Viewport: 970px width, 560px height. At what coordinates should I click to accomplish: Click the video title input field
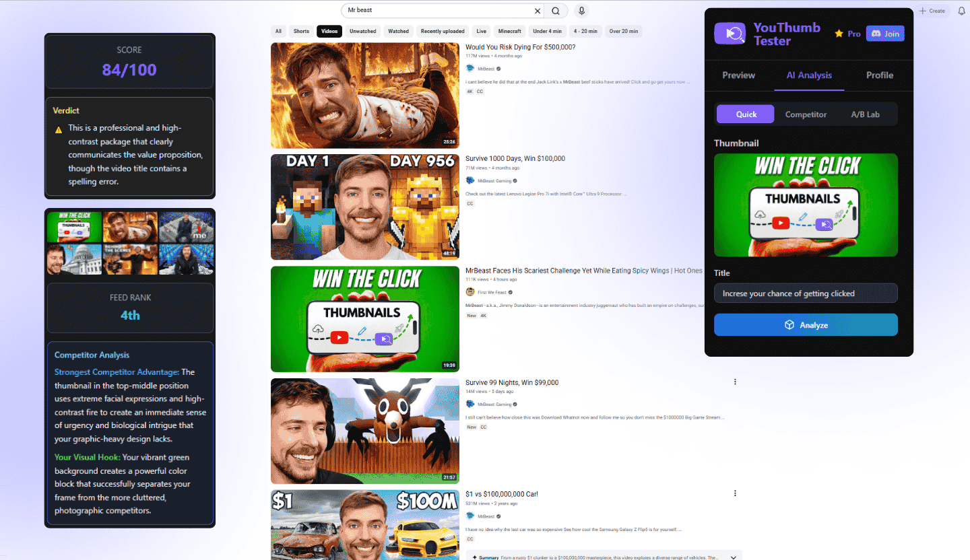[x=806, y=293]
